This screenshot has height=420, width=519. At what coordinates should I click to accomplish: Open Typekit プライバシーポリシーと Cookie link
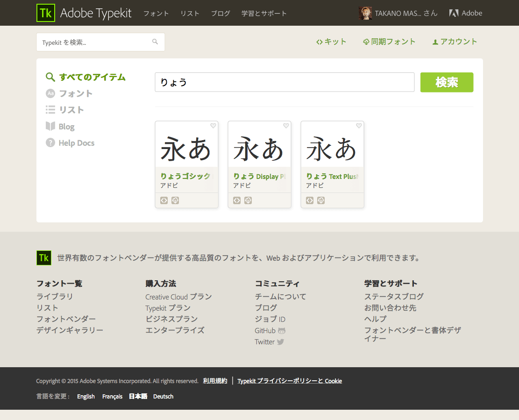click(290, 381)
